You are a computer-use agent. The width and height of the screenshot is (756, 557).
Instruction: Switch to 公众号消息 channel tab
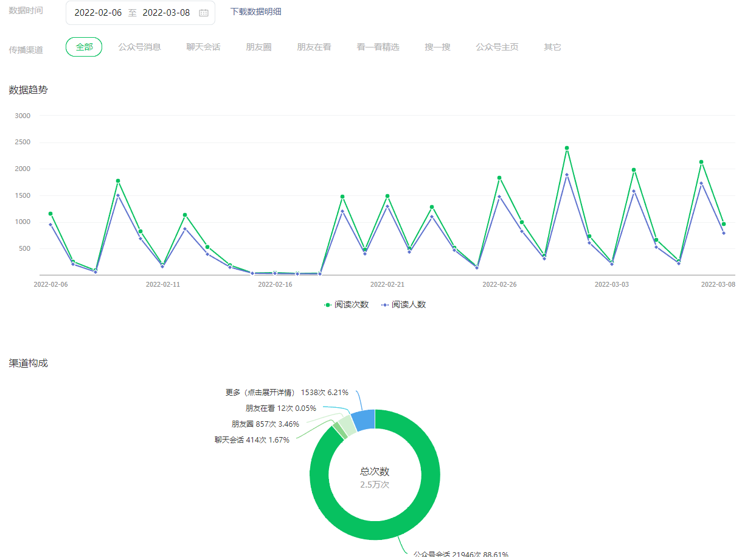(139, 47)
